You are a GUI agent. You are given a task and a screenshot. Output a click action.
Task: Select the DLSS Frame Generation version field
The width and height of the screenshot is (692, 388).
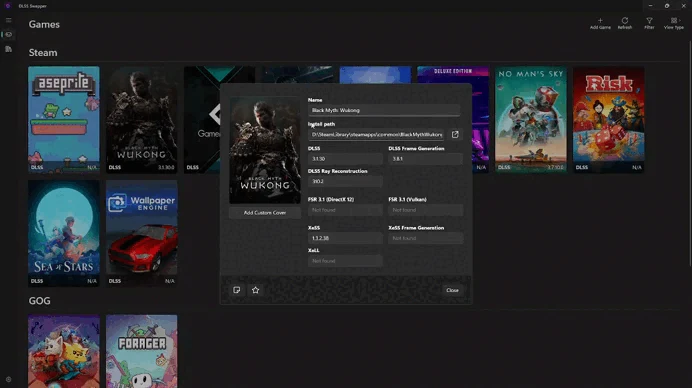coord(426,159)
